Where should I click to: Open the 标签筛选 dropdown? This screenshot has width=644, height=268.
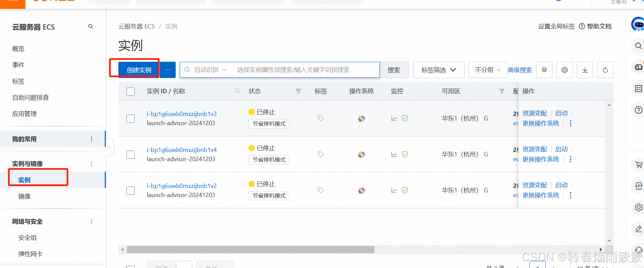coord(438,70)
